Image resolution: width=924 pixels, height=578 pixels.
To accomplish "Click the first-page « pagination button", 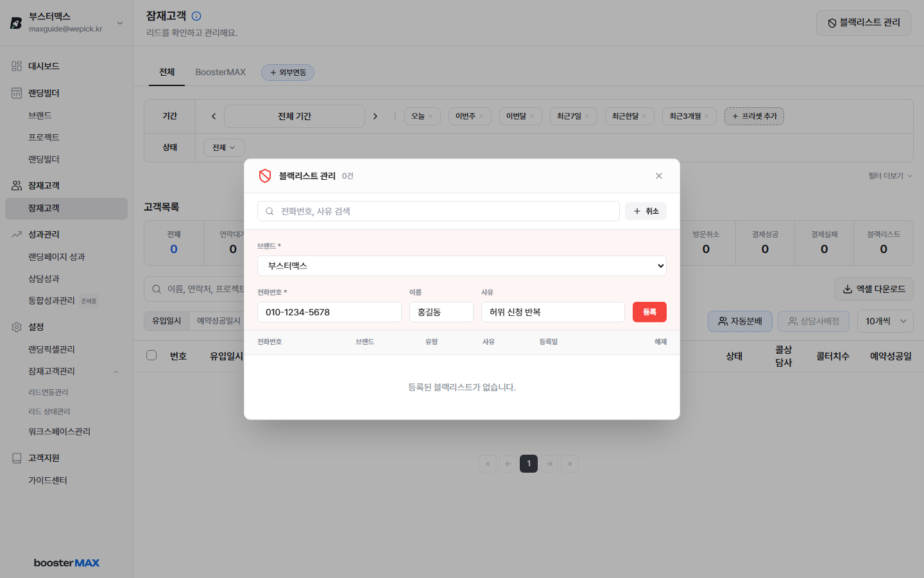I will (488, 464).
